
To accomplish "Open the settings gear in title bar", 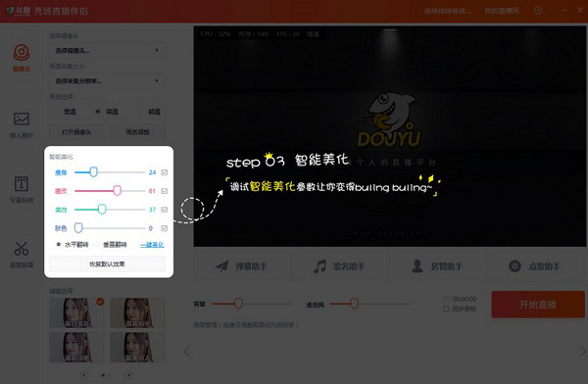I will (x=538, y=11).
